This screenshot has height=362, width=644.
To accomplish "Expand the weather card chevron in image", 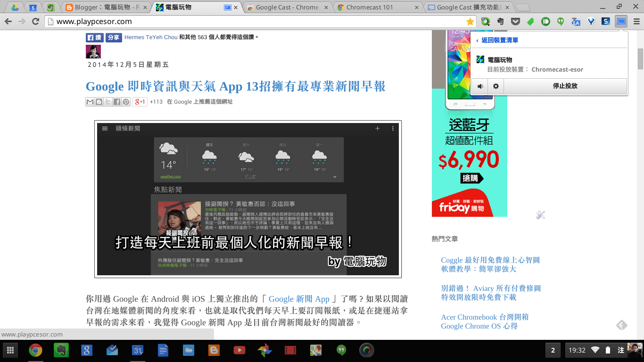I will point(335,177).
